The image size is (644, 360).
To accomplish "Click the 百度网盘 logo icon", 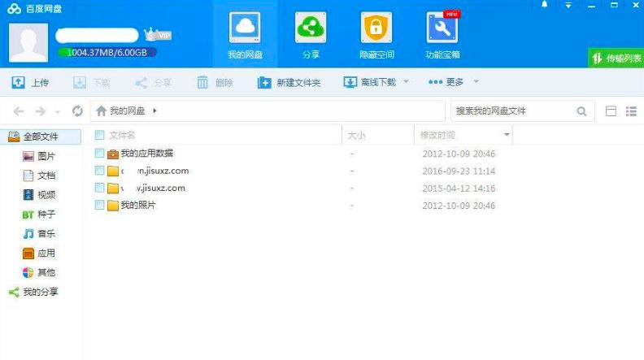I will pyautogui.click(x=14, y=9).
